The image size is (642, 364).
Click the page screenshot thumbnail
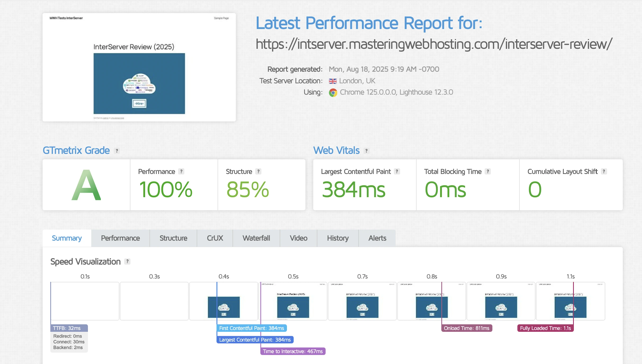click(139, 67)
